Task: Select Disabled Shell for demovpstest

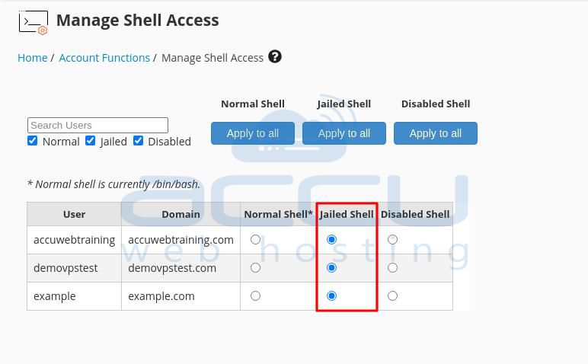Action: [392, 267]
